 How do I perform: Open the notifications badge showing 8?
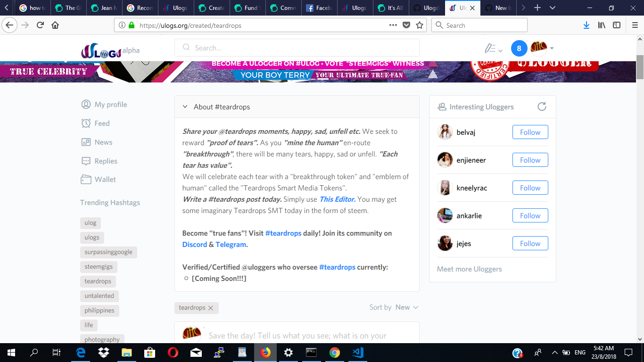(x=519, y=48)
